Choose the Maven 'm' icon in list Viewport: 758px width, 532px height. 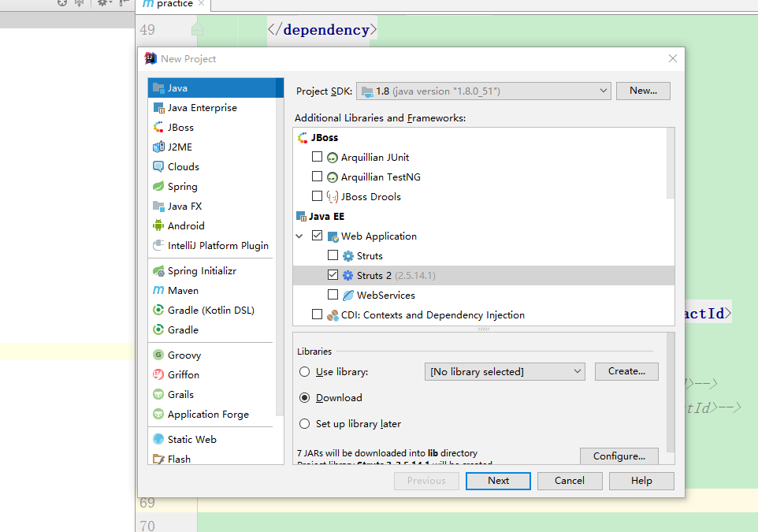[x=158, y=290]
